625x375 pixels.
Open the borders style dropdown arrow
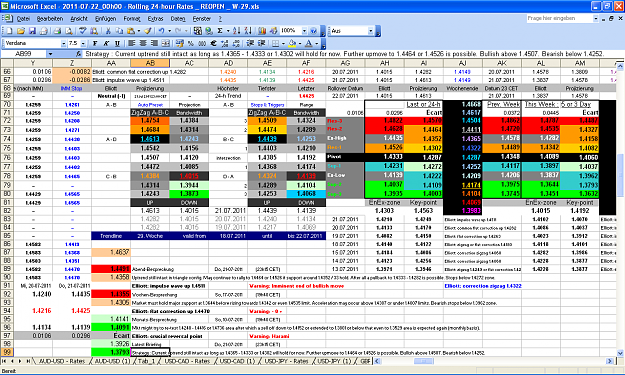(x=283, y=43)
